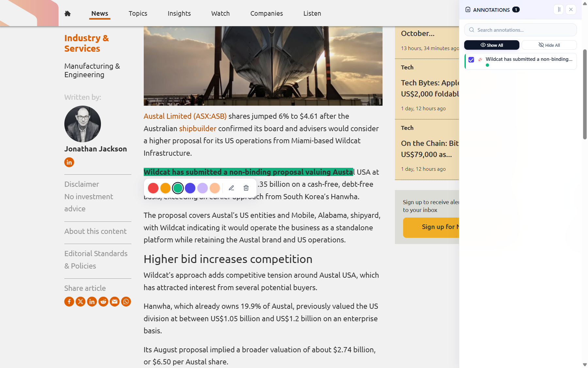
Task: Open Jonathan Jackson author name link
Action: click(95, 149)
